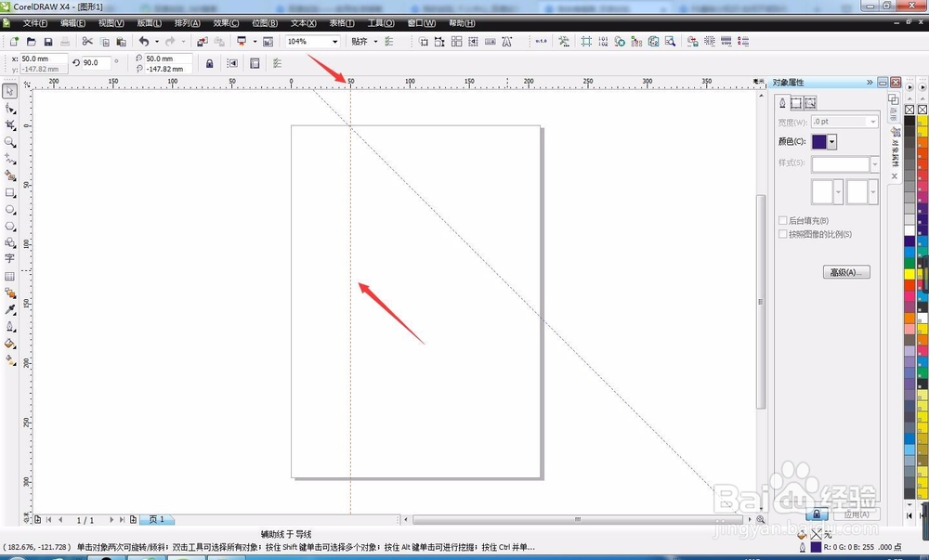Screen dimensions: 929x560
Task: Toggle lock button at Object Properties bottom
Action: pyautogui.click(x=817, y=514)
